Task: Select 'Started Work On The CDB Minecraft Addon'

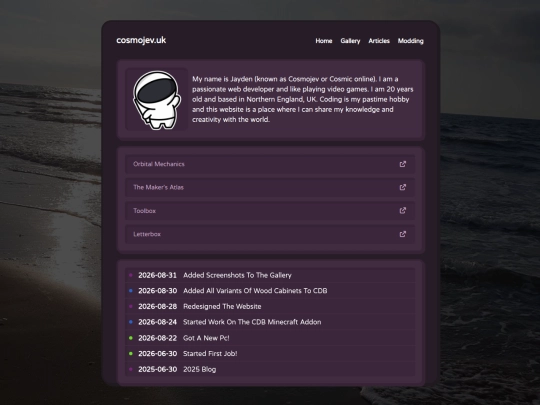Action: pyautogui.click(x=252, y=322)
